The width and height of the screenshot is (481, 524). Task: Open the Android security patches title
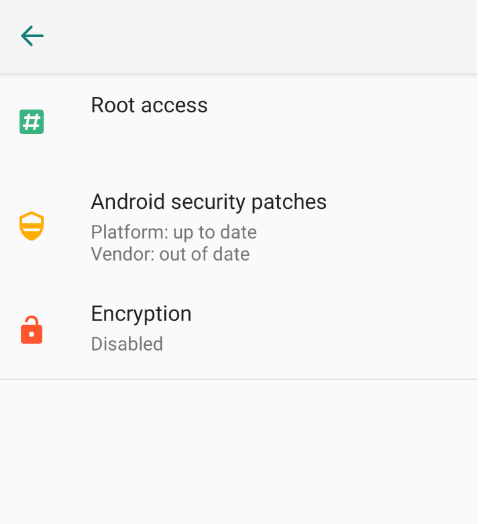(209, 202)
